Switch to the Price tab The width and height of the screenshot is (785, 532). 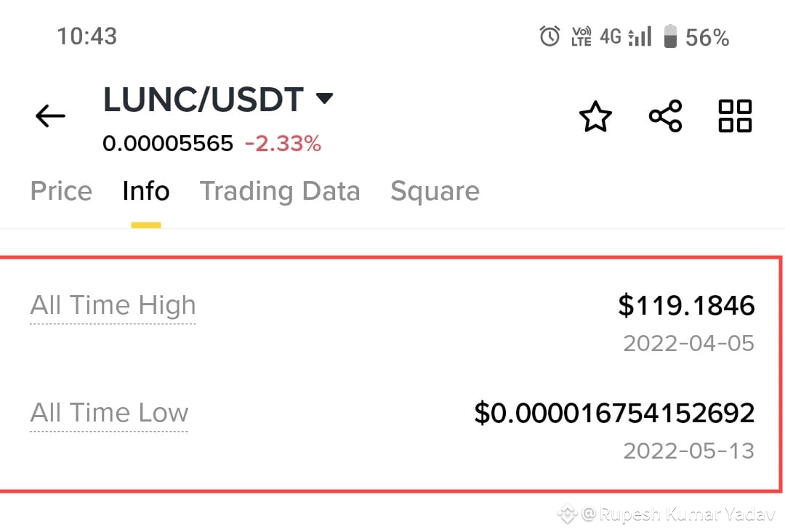pos(61,191)
